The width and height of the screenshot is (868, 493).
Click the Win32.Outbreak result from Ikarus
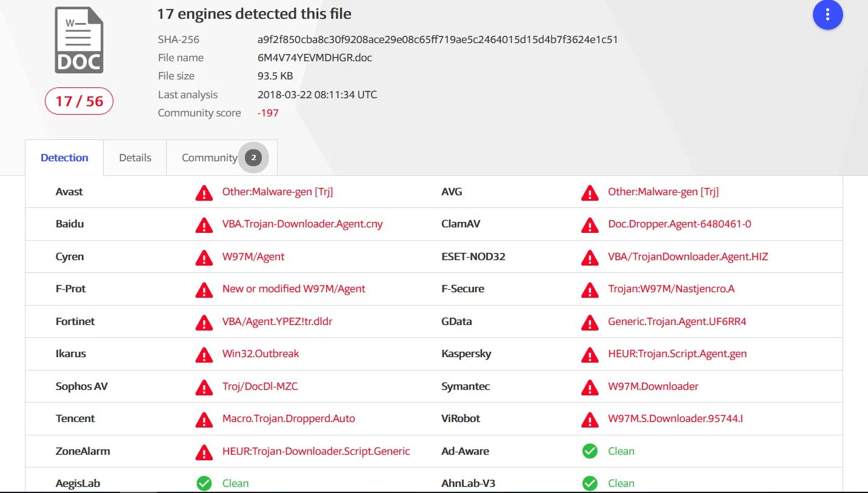click(x=261, y=354)
